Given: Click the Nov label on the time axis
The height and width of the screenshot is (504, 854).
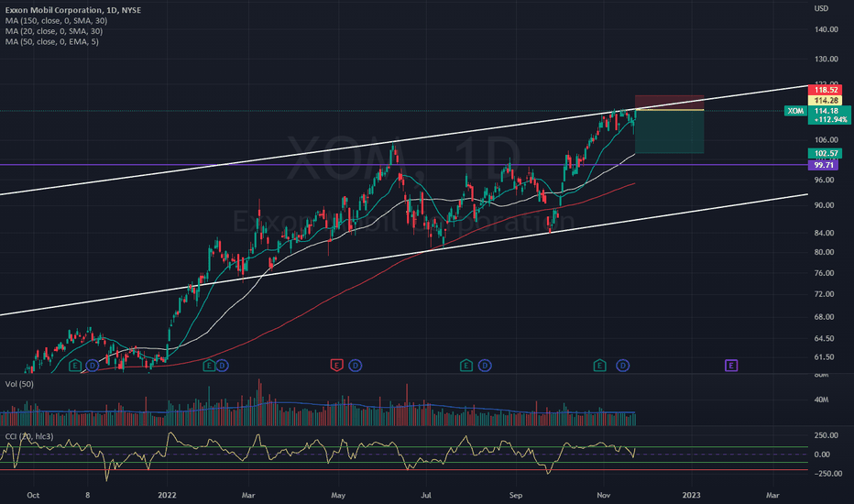Looking at the screenshot, I should [603, 495].
